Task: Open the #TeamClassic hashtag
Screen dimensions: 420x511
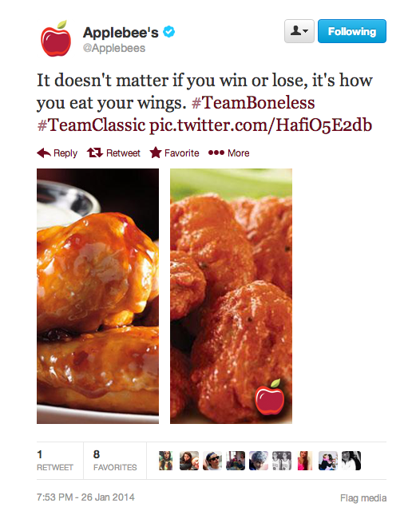Action: coord(91,125)
